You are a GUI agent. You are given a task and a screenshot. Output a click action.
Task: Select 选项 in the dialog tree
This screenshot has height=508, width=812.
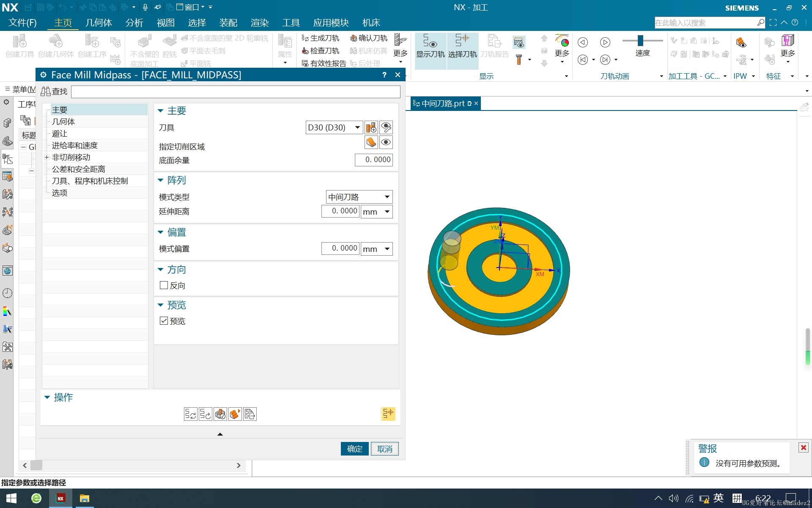point(60,193)
